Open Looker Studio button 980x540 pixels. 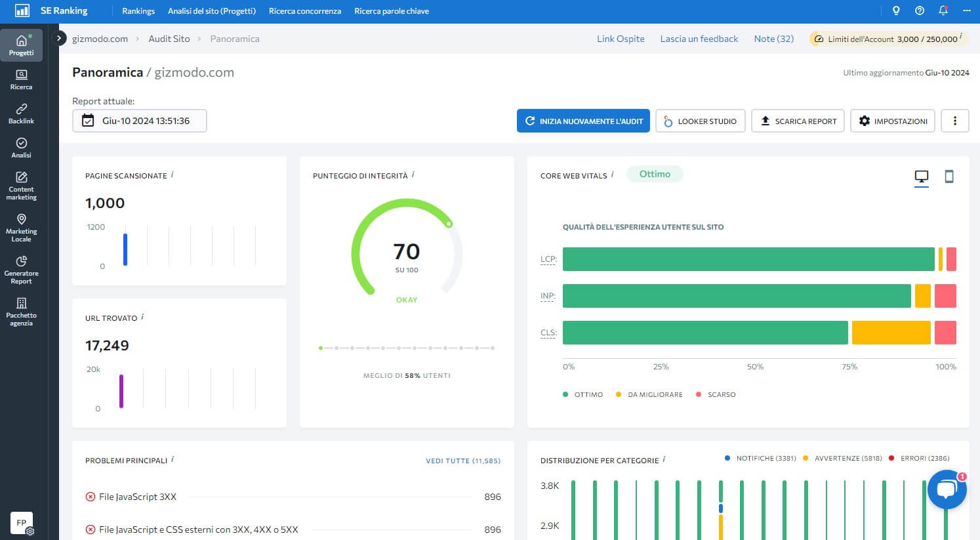(x=701, y=121)
